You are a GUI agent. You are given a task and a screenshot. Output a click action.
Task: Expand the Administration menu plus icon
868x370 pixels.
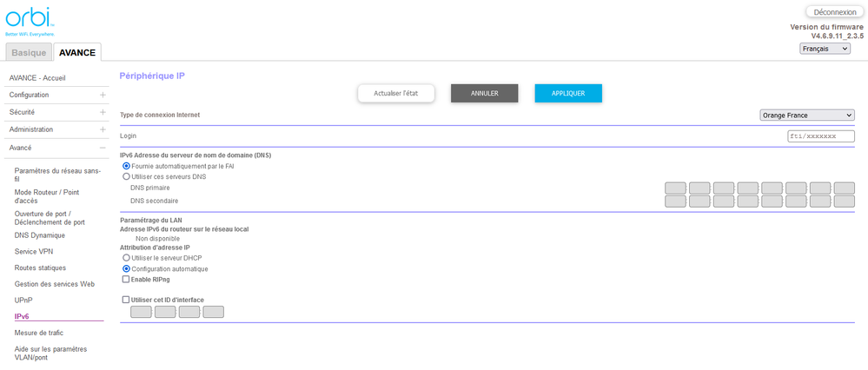coord(103,129)
